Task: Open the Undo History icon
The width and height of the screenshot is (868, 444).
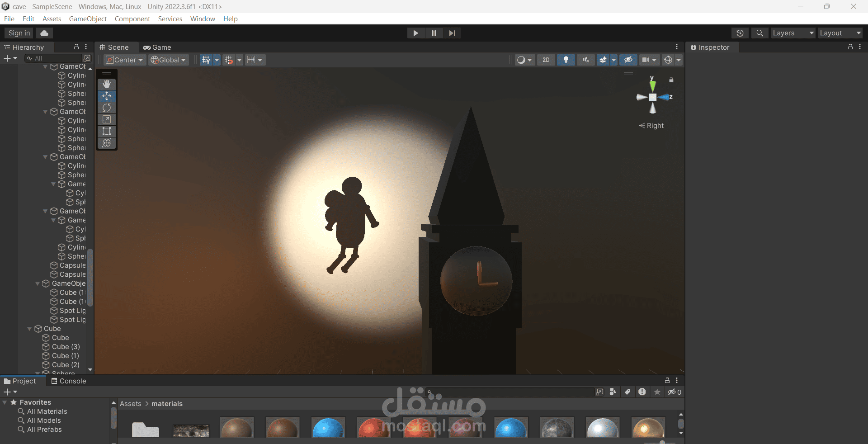Action: (x=740, y=33)
